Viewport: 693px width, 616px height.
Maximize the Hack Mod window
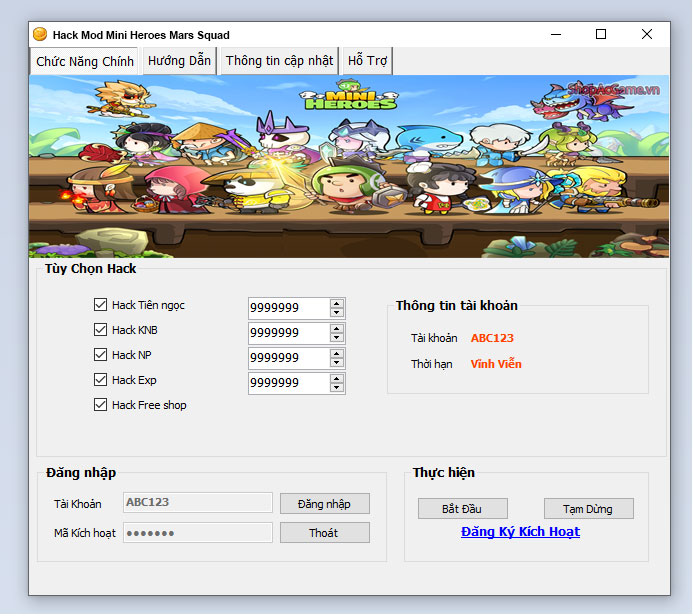coord(601,34)
